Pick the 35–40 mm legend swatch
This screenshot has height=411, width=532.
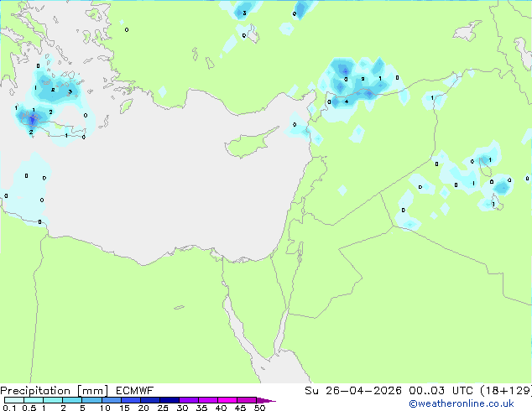tap(207, 400)
